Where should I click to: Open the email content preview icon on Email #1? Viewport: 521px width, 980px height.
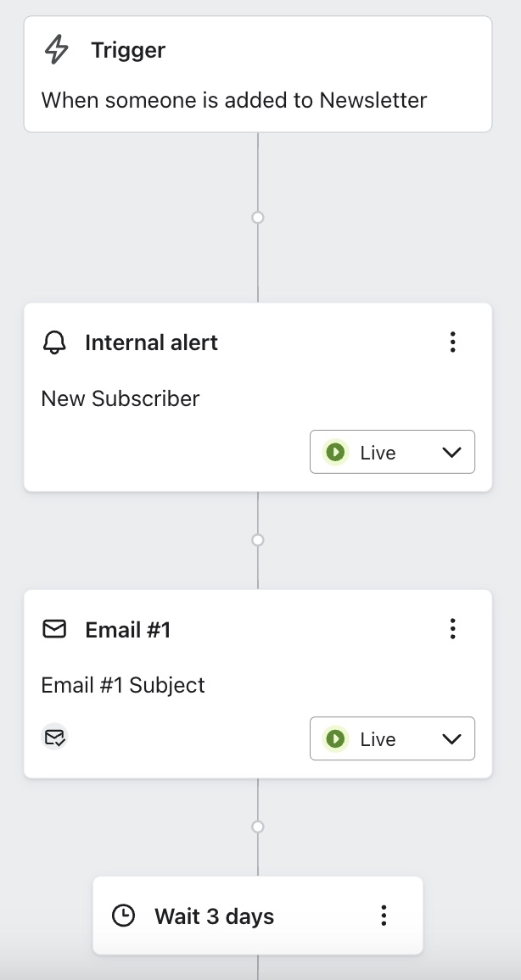tap(54, 738)
